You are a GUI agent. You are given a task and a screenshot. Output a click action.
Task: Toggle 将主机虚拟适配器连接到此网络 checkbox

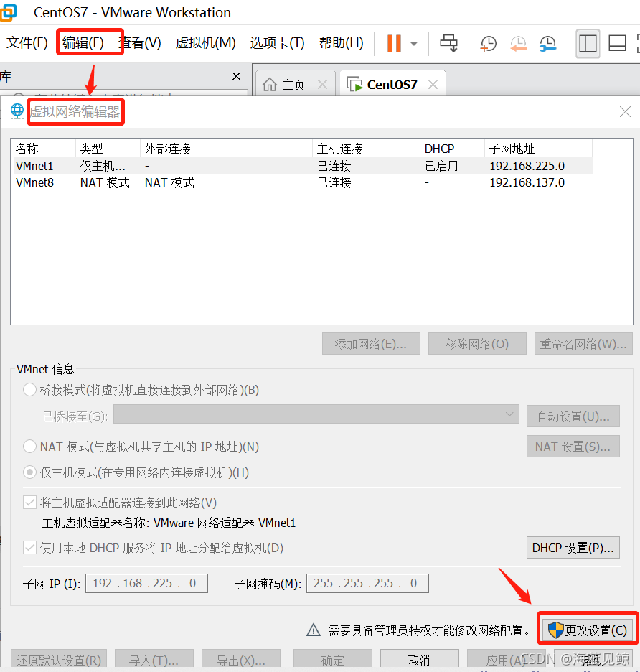coord(29,502)
